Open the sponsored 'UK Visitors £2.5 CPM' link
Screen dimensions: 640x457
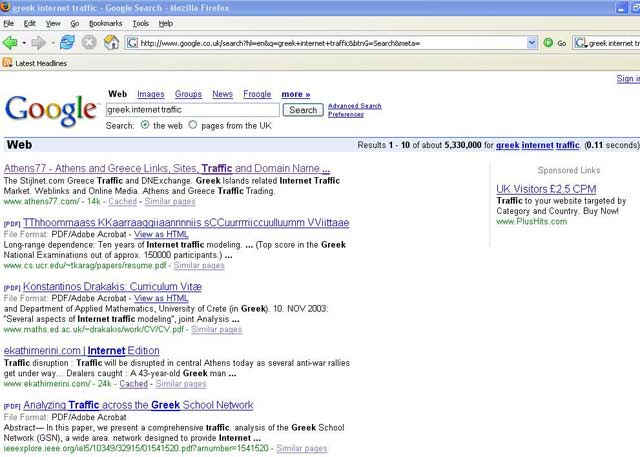coord(546,189)
